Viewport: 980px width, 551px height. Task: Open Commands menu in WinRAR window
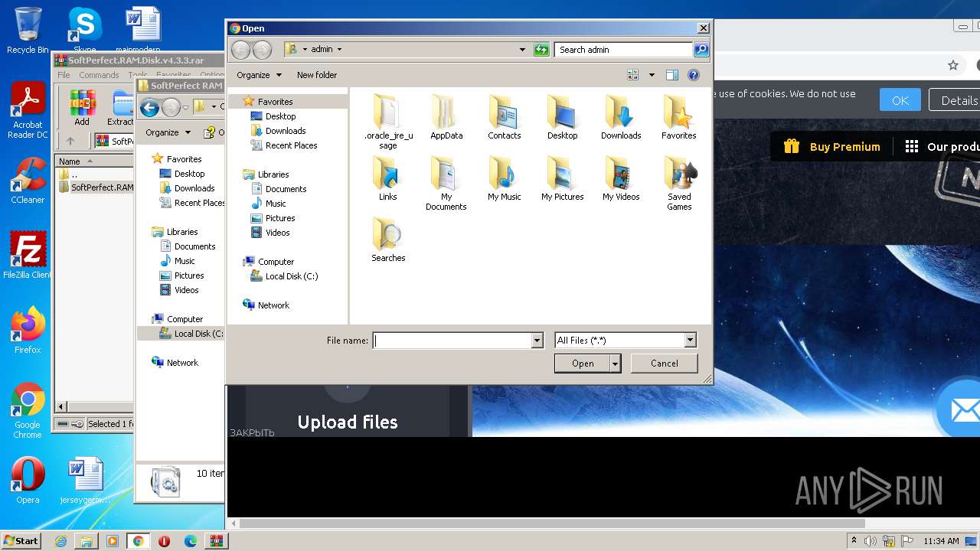[x=99, y=75]
